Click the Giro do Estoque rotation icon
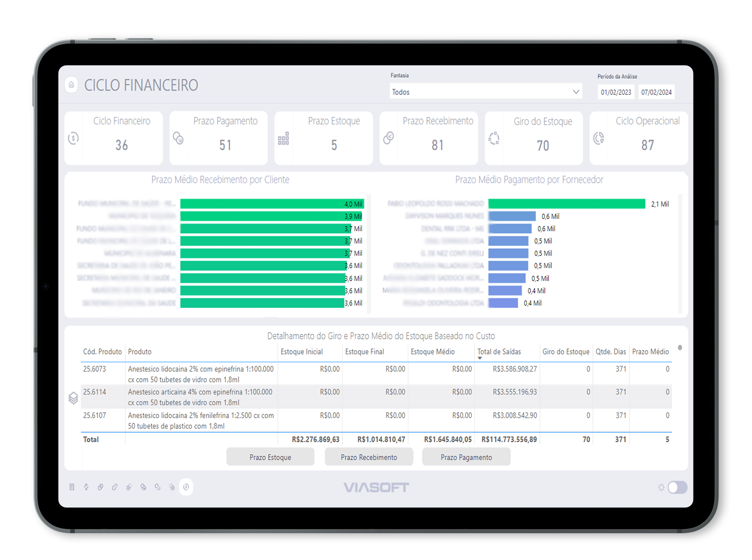The image size is (752, 560). (494, 138)
